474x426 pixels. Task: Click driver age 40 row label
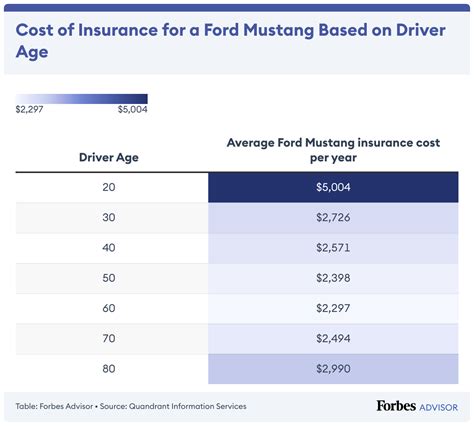109,248
